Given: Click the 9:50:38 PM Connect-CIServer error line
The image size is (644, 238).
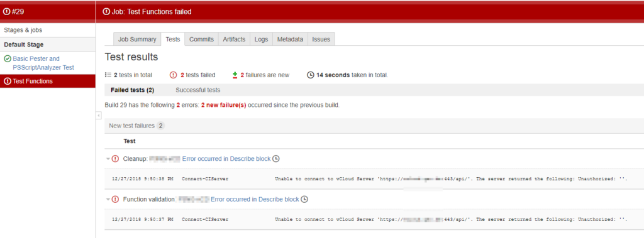Looking at the screenshot, I should (370, 179).
